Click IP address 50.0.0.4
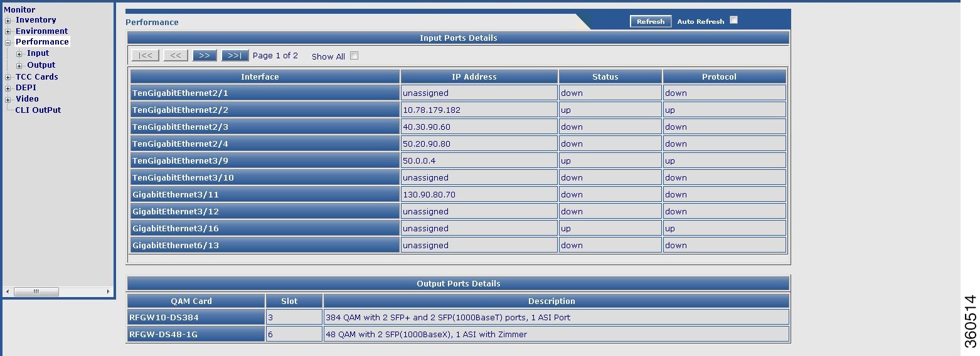Viewport: 980px width, 356px height. coord(419,160)
